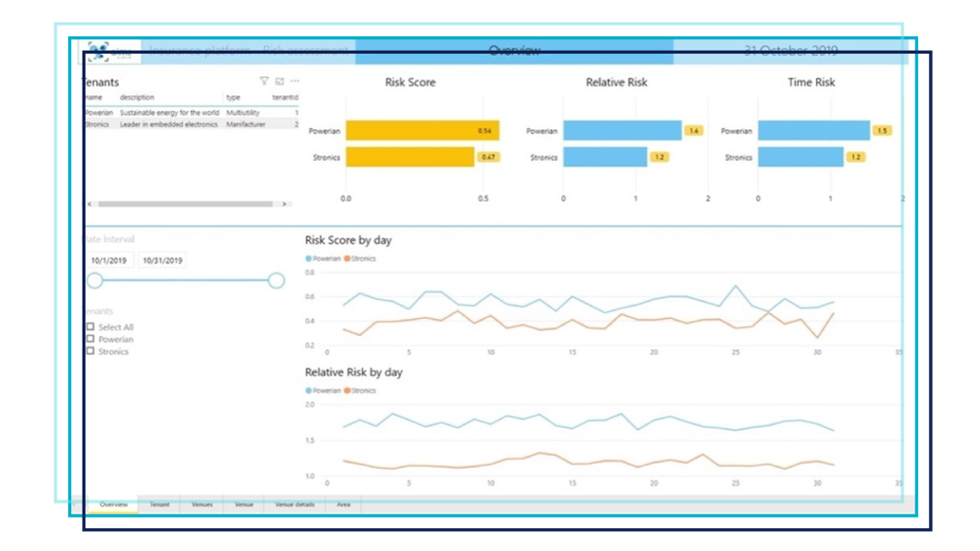Sort by the description column header
The width and height of the screenshot is (980, 551).
[137, 97]
